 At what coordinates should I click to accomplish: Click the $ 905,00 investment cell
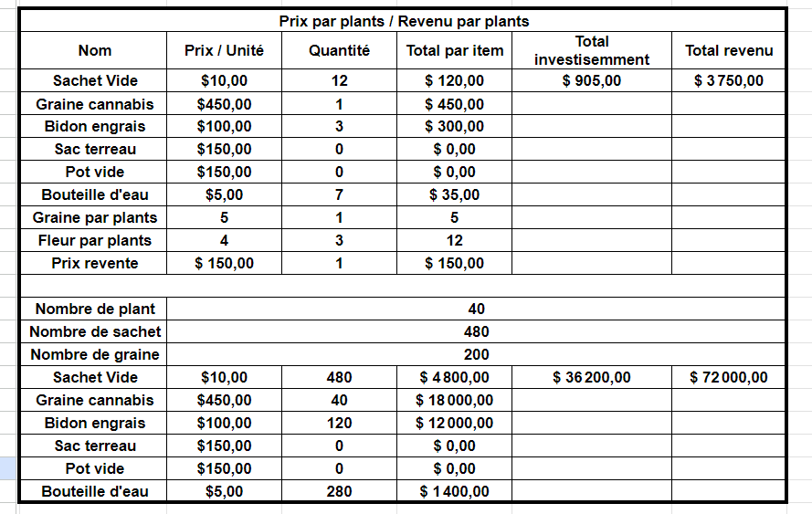[591, 81]
